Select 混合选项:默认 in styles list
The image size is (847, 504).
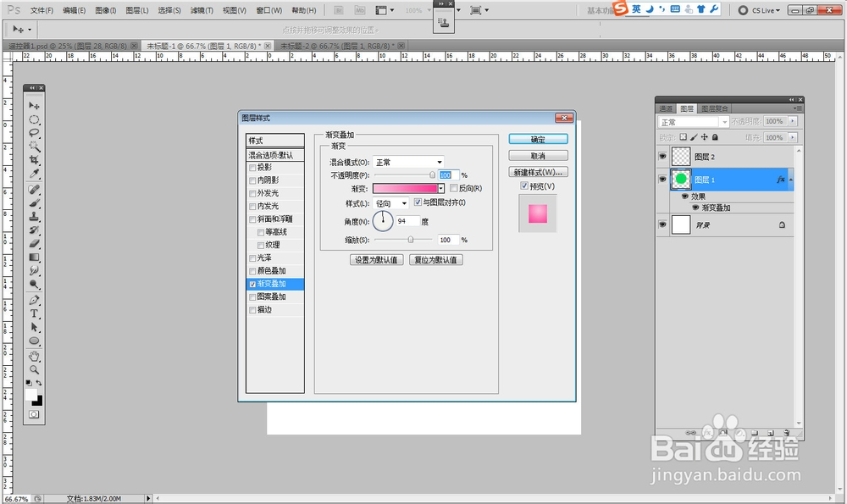[x=275, y=155]
